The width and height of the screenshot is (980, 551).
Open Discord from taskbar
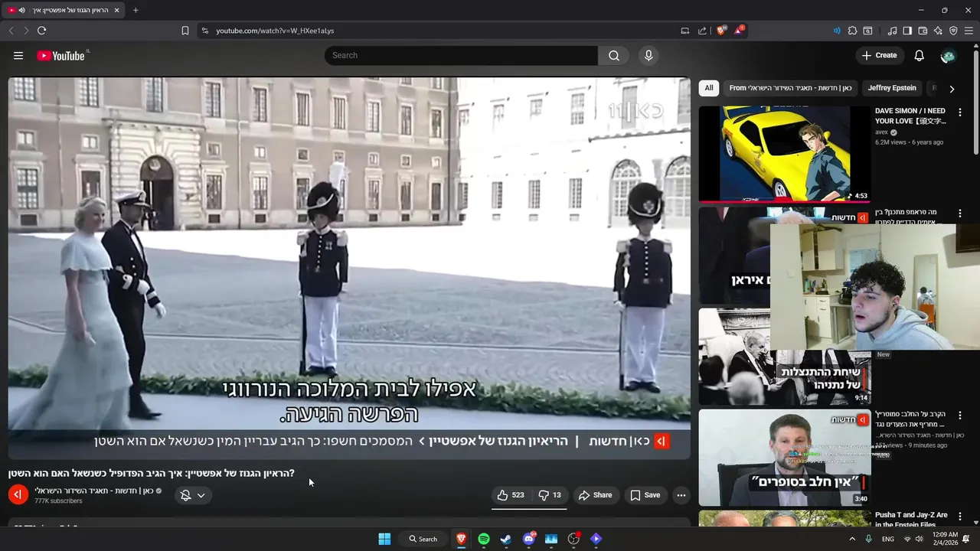528,539
